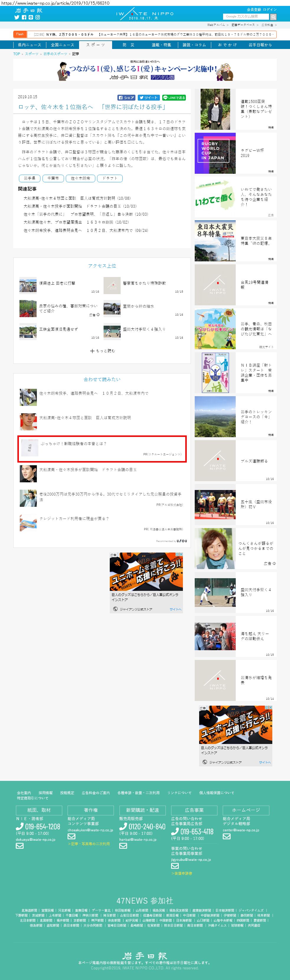The height and width of the screenshot is (980, 290).
Task: Open 東日本大震災8年特集 sidebar thumbnail
Action: click(215, 241)
